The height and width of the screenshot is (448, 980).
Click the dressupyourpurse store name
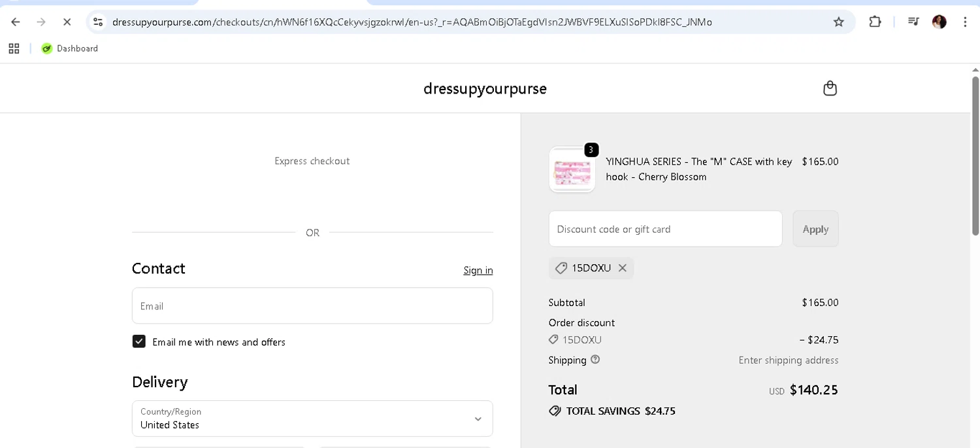[485, 88]
